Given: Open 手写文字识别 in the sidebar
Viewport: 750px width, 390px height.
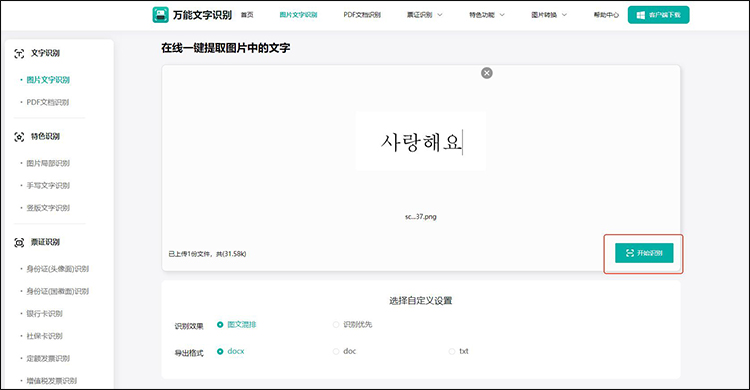Looking at the screenshot, I should pos(48,186).
